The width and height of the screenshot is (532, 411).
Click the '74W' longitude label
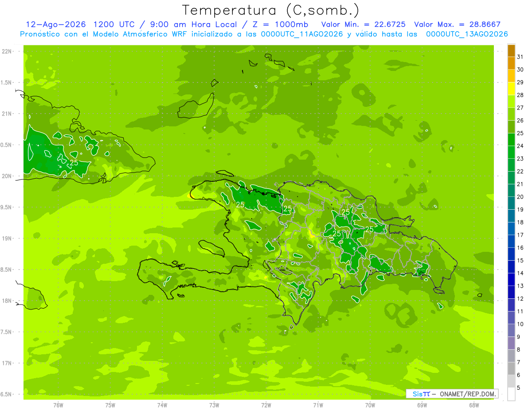coord(162,405)
